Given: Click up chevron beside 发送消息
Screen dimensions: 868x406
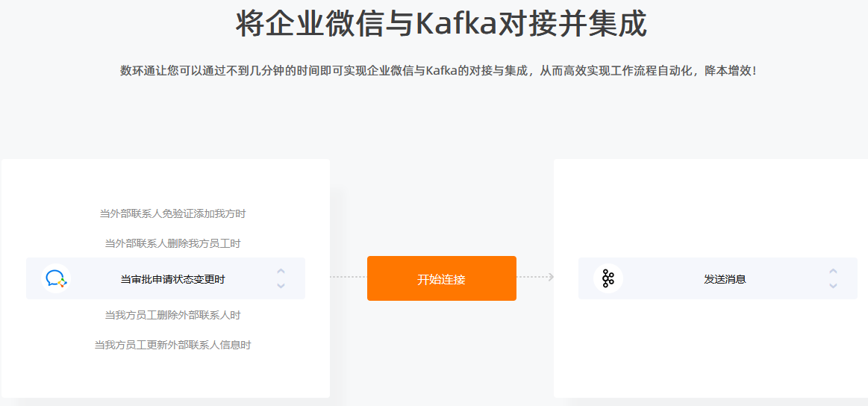Looking at the screenshot, I should pos(833,272).
